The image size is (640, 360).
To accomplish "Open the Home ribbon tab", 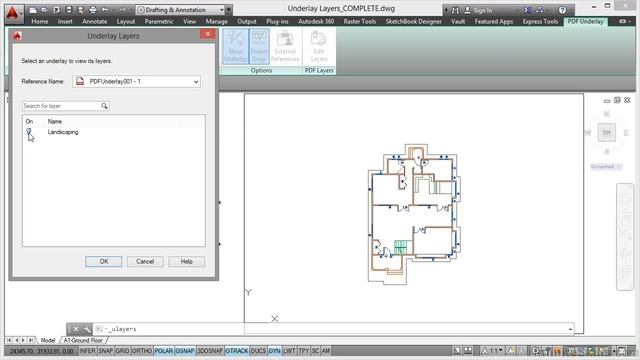I will [x=40, y=21].
